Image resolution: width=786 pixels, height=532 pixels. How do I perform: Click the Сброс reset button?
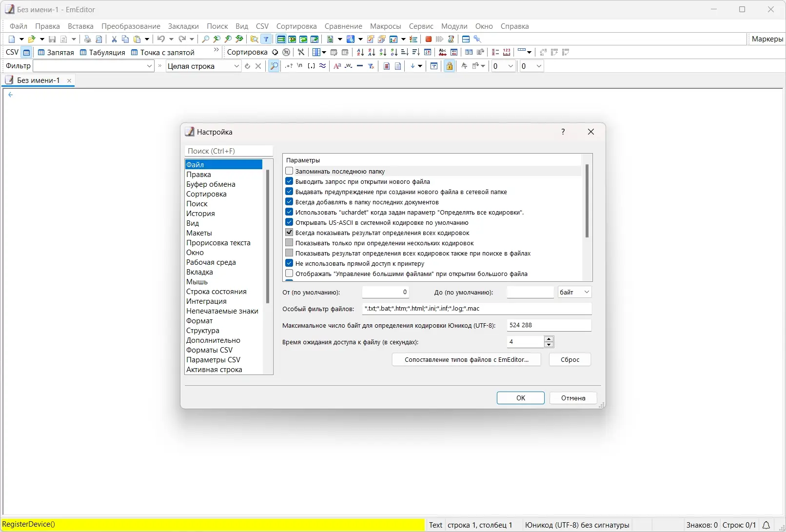[x=570, y=359]
